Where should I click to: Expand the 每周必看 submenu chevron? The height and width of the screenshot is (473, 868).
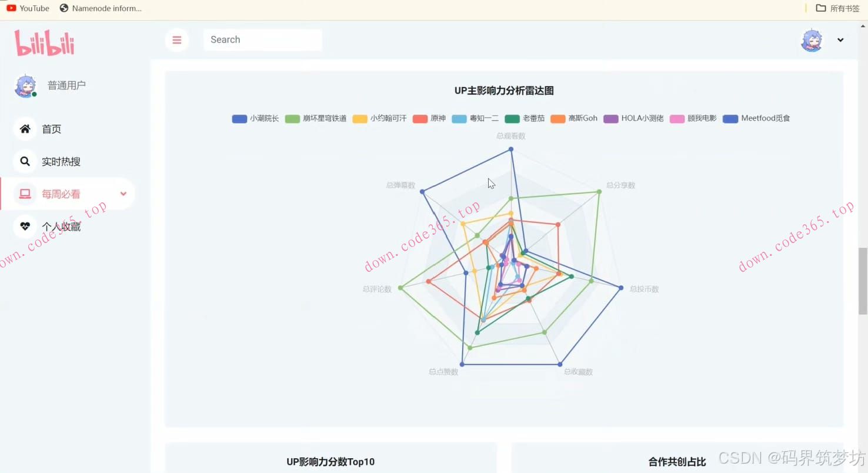123,194
